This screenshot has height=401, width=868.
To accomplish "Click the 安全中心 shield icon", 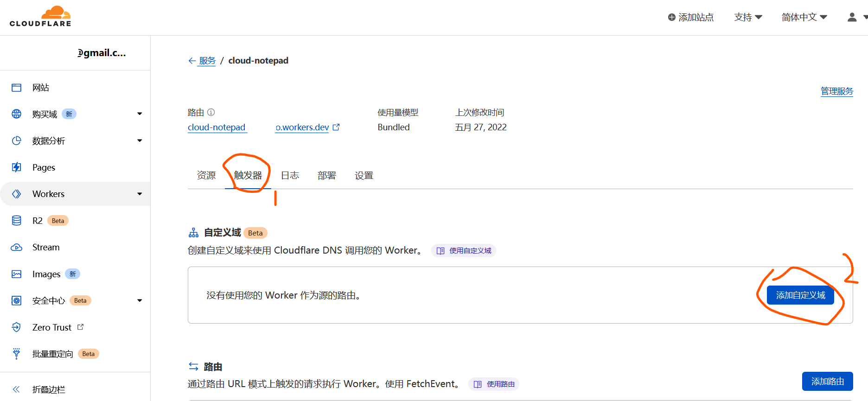I will point(17,300).
